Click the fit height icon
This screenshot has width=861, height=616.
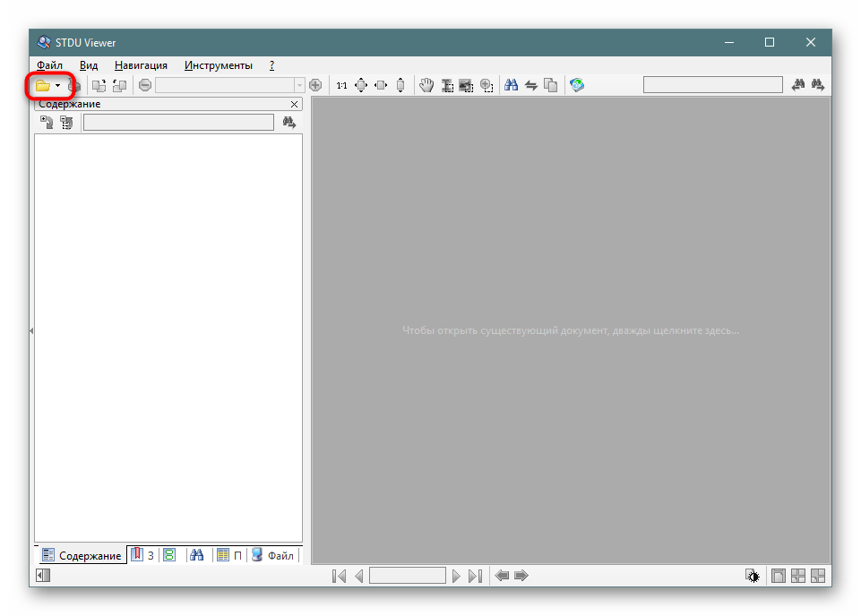point(400,85)
